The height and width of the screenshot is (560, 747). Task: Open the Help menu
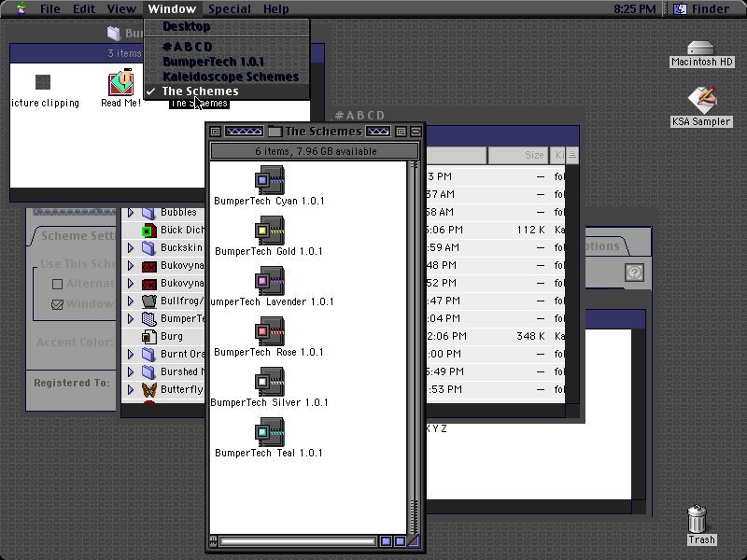pyautogui.click(x=275, y=8)
